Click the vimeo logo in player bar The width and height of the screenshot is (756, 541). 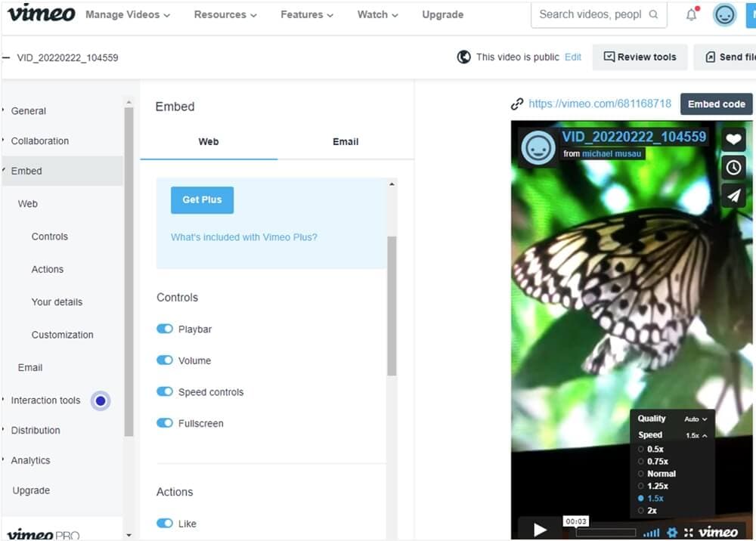coord(718,532)
